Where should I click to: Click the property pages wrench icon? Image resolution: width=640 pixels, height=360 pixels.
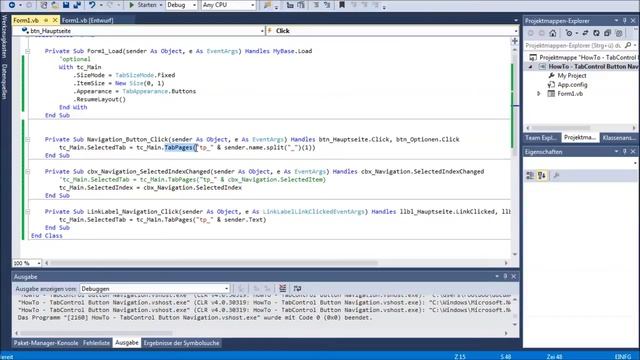[556, 176]
